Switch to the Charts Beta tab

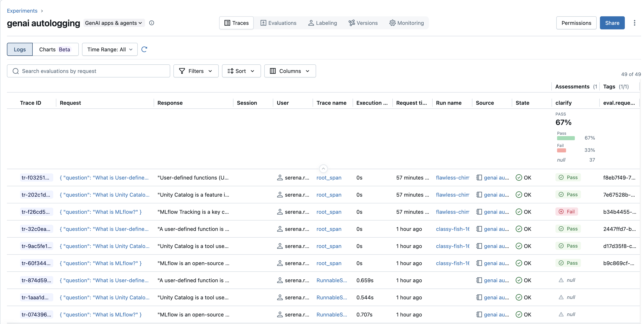tap(56, 49)
